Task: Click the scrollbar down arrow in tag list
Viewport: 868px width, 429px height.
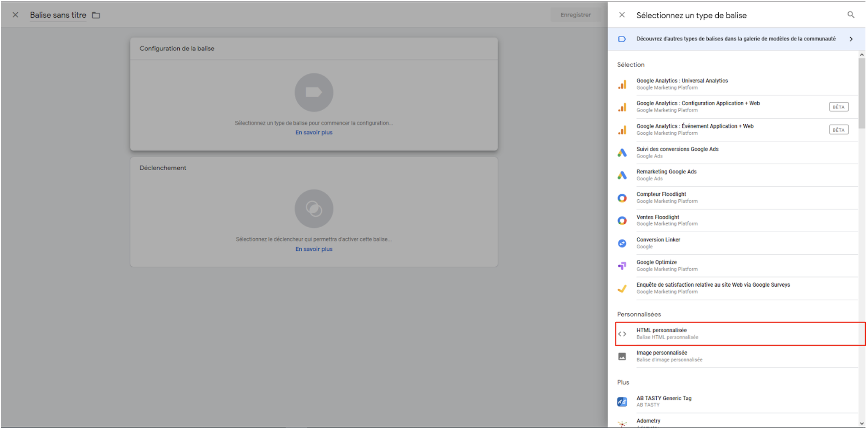Action: pos(862,423)
